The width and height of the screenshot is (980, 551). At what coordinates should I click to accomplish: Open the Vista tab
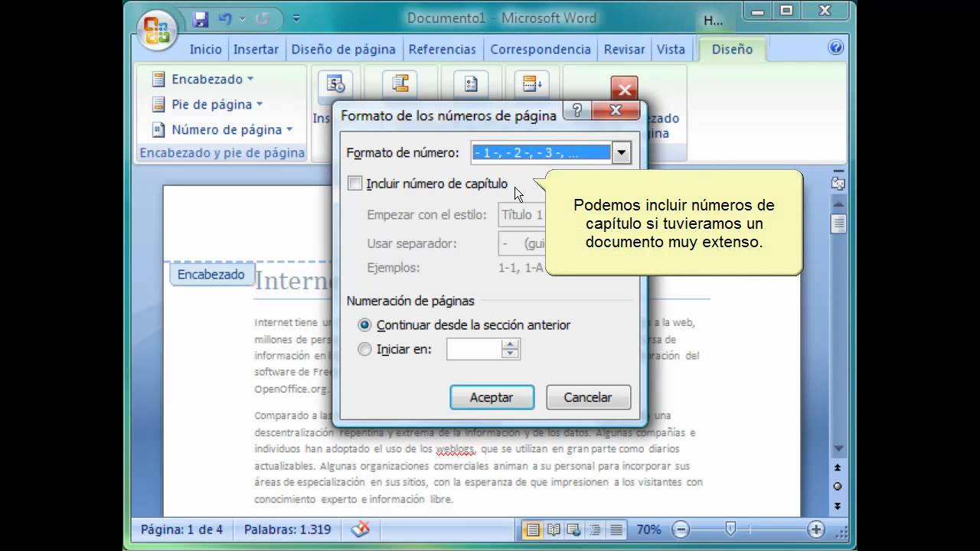pos(671,49)
